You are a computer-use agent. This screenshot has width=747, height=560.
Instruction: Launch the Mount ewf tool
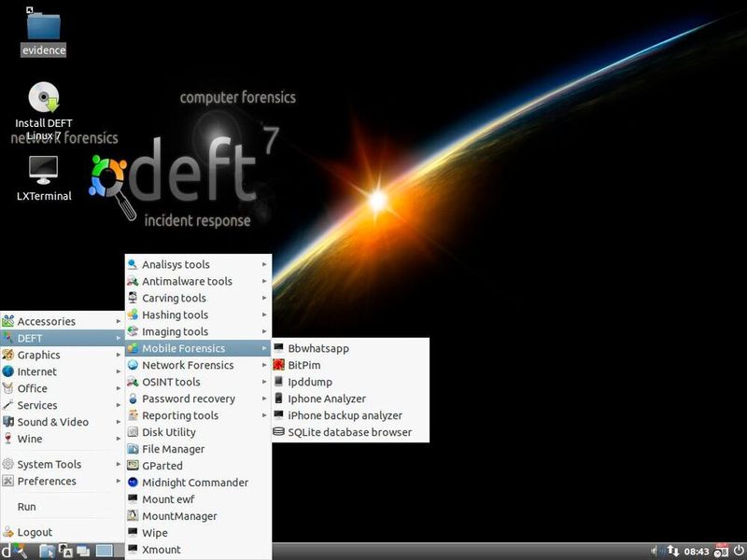[198, 499]
